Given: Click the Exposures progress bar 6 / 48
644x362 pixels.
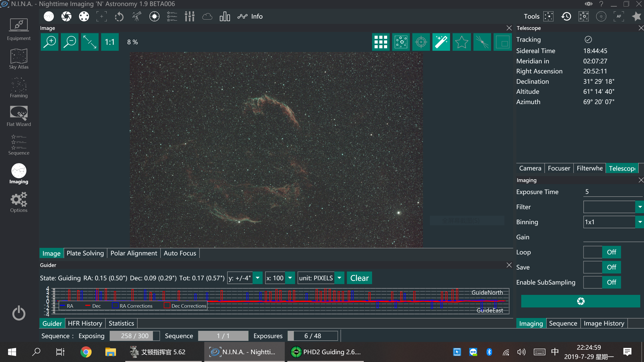Looking at the screenshot, I should coord(313,336).
